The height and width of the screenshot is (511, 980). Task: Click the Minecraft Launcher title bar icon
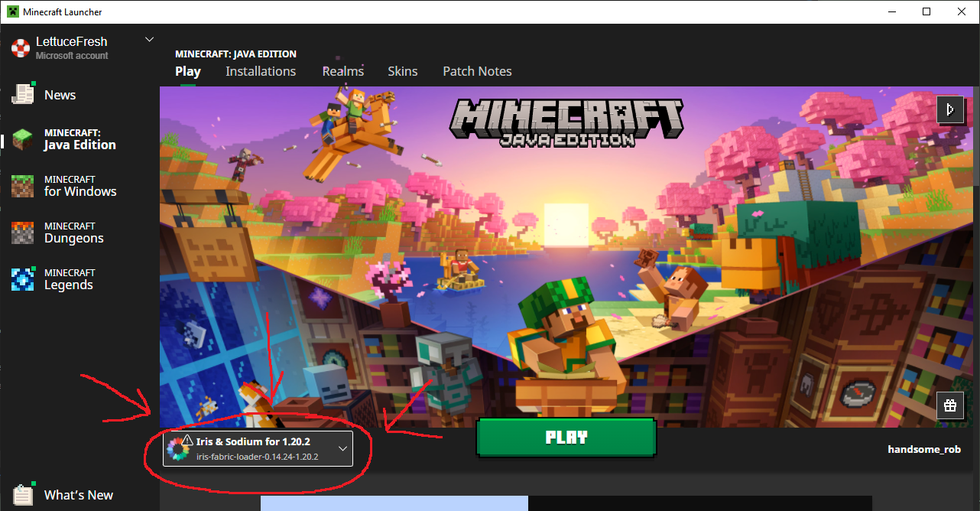point(13,11)
